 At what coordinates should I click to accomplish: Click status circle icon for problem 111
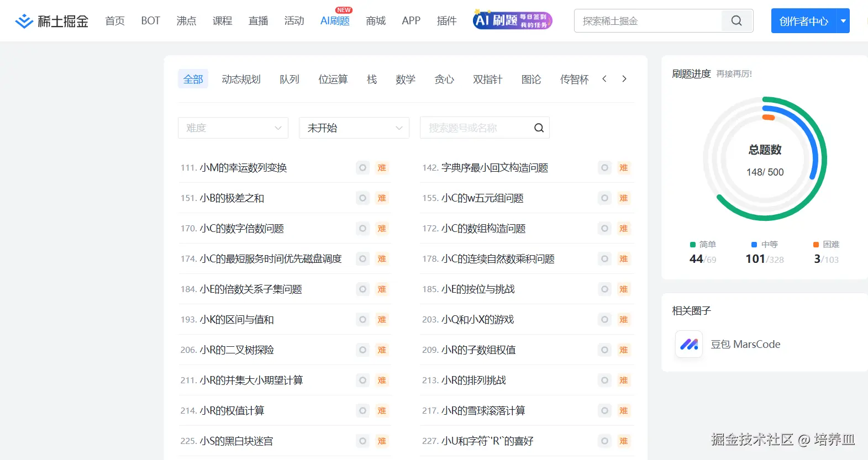point(362,168)
